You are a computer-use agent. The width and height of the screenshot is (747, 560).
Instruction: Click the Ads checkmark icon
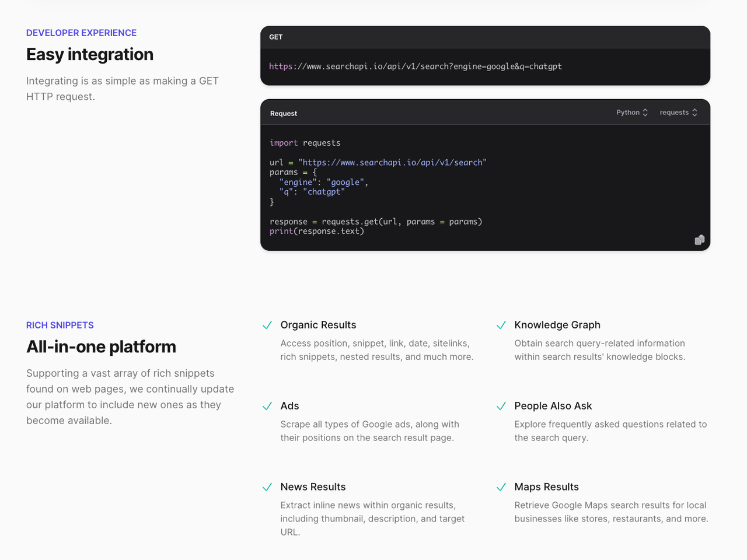(x=267, y=406)
